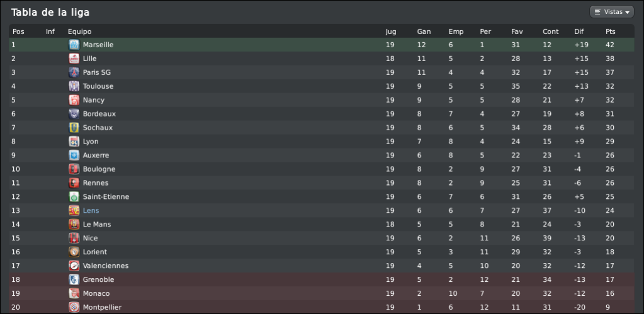Image resolution: width=644 pixels, height=314 pixels.
Task: Click the Saint-Etienne green club badge
Action: click(74, 196)
